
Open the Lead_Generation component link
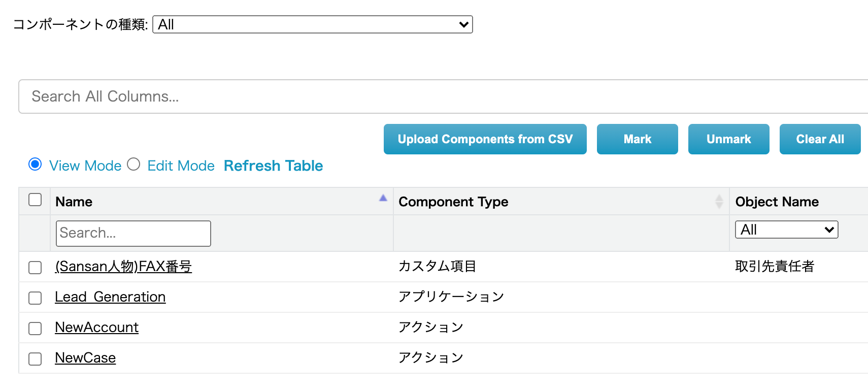110,297
